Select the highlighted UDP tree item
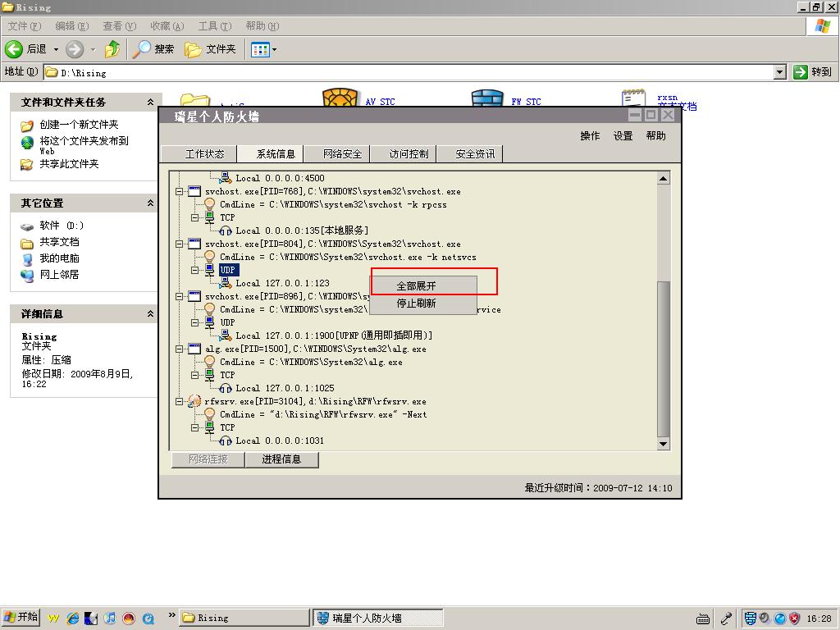The height and width of the screenshot is (630, 840). (x=228, y=270)
